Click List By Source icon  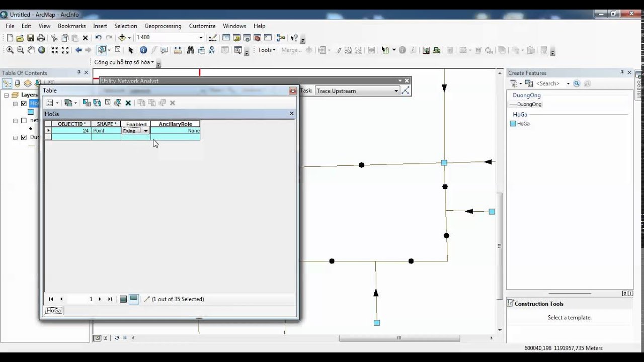pos(17,83)
